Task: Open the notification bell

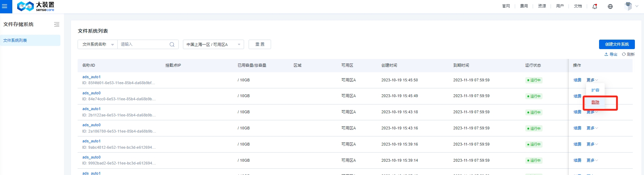Action: pyautogui.click(x=594, y=6)
